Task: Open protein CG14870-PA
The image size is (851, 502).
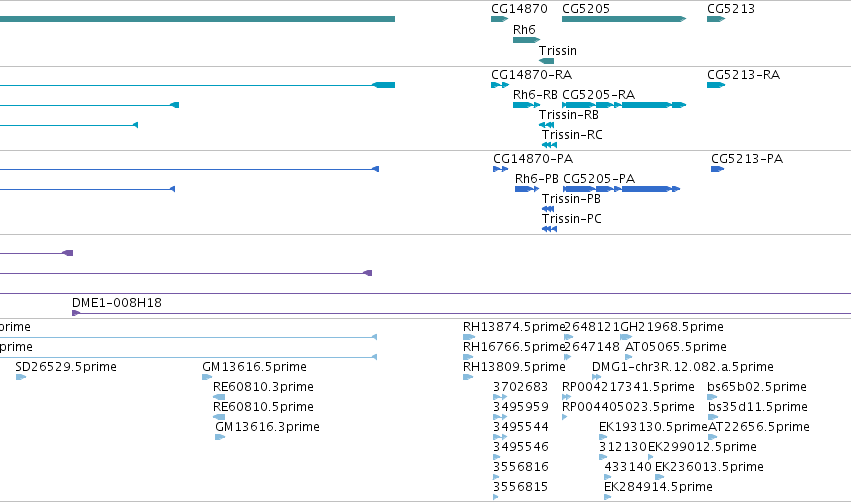Action: [x=532, y=159]
